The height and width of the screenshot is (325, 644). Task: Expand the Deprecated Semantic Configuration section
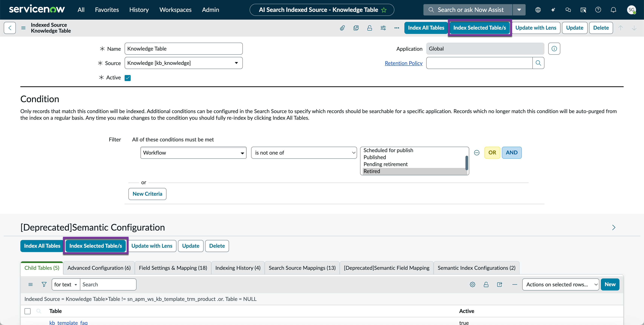click(613, 228)
